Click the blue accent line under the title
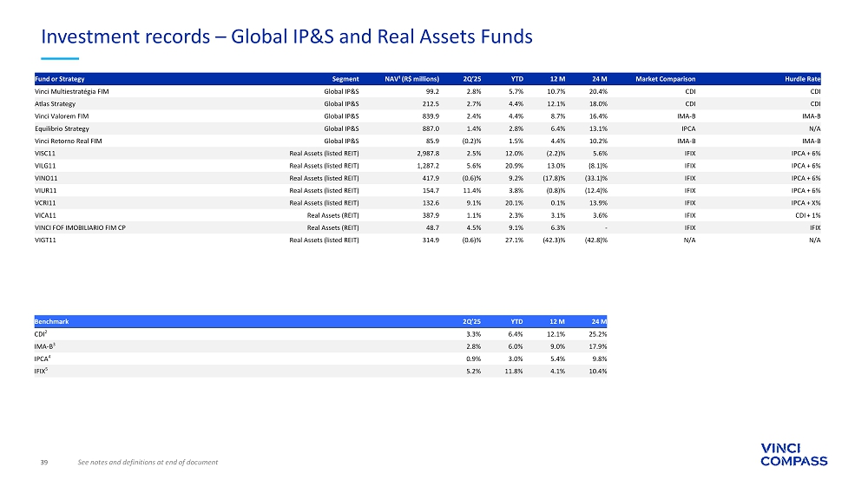This screenshot has height=487, width=868. pos(60,58)
